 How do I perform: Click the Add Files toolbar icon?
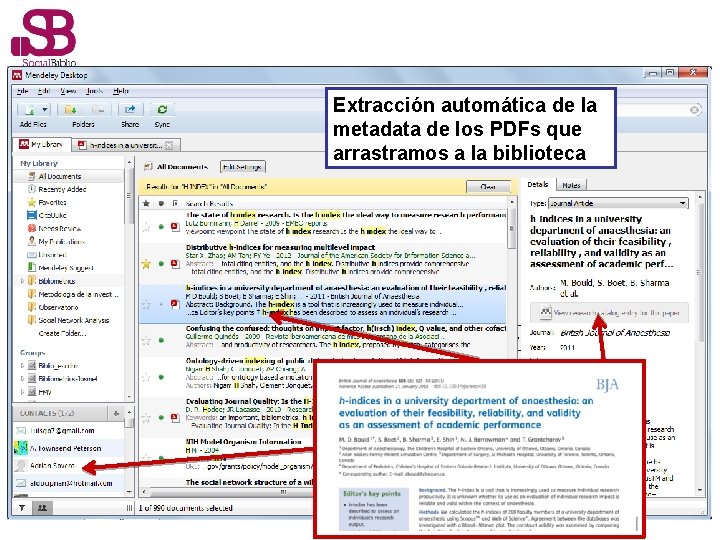click(x=29, y=110)
